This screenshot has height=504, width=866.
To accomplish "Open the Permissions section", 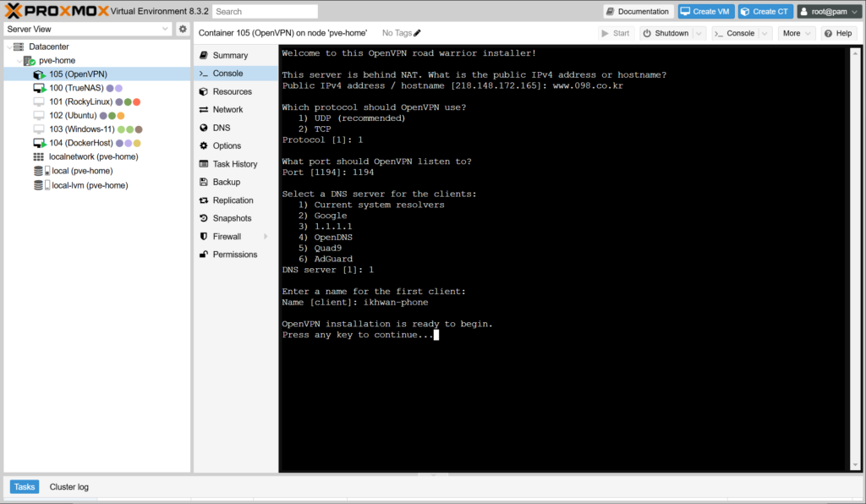I will pos(234,255).
